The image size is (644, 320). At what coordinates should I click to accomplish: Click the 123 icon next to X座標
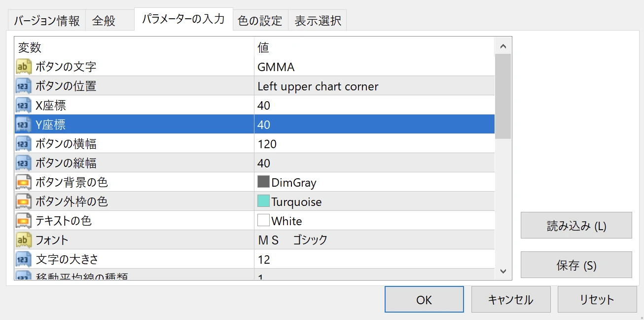coord(22,105)
